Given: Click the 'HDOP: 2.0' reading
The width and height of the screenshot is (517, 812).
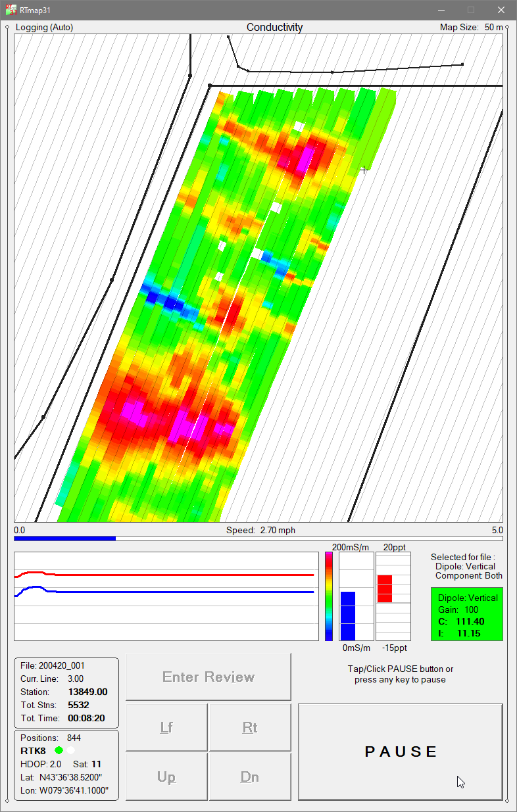Looking at the screenshot, I should pyautogui.click(x=41, y=764).
